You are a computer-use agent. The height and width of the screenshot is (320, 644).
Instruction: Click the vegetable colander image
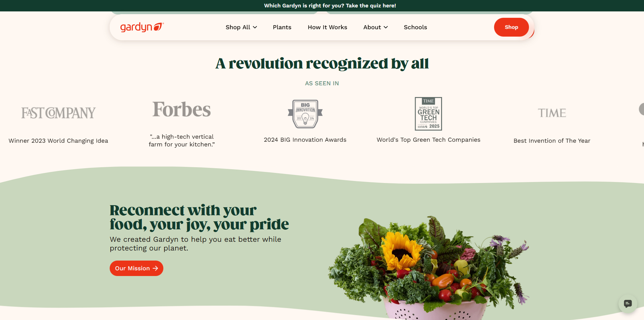(x=428, y=268)
